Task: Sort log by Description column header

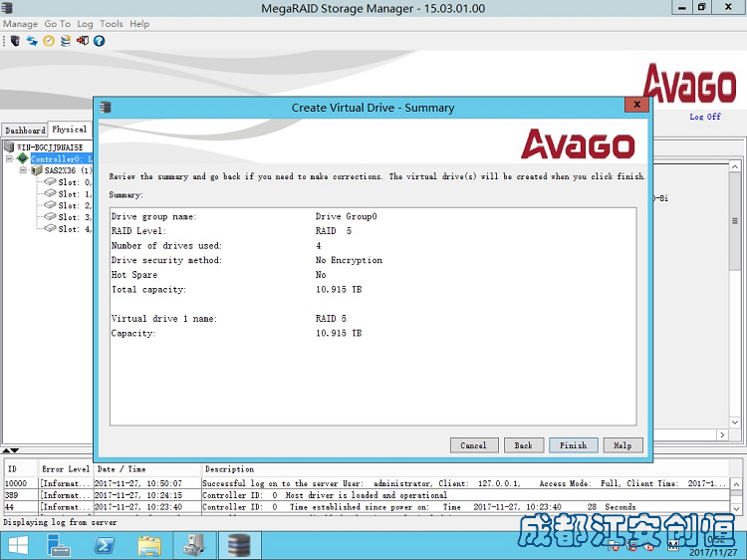Action: click(x=465, y=469)
